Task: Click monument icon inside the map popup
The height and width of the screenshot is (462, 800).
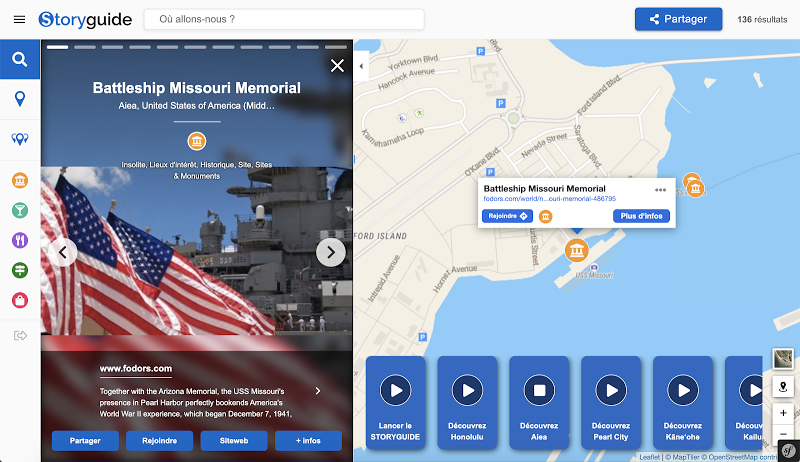Action: point(545,217)
